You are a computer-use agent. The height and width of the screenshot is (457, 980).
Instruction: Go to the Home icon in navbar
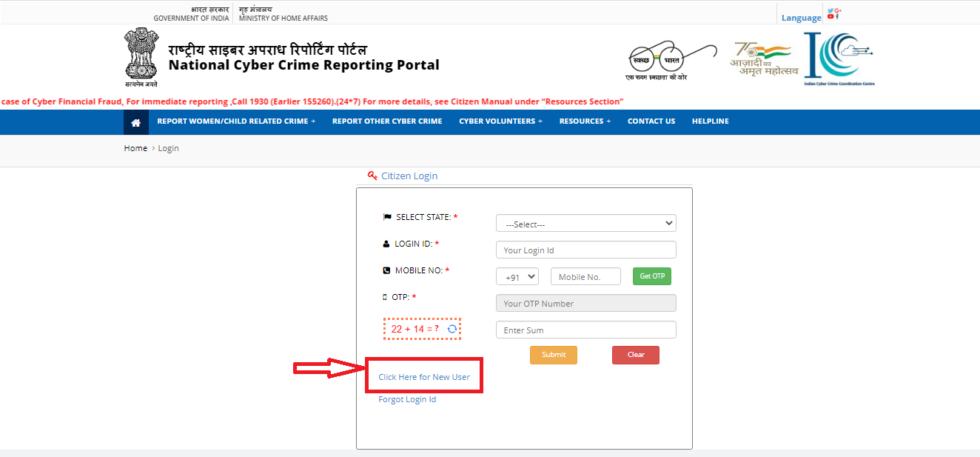click(135, 122)
